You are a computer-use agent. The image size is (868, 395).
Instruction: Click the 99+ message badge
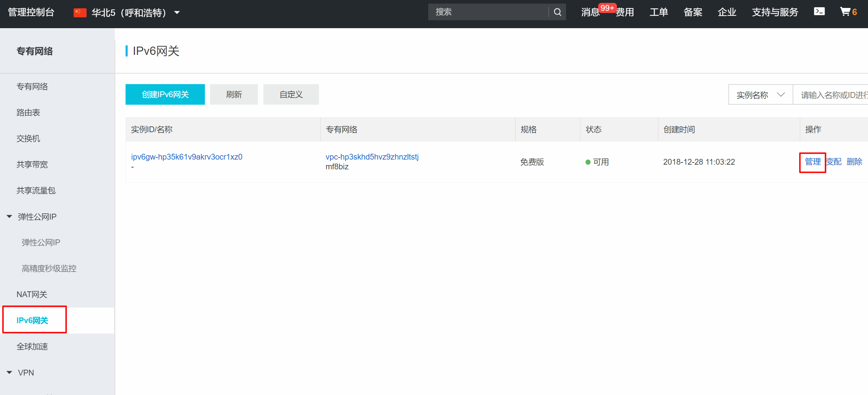click(x=607, y=8)
